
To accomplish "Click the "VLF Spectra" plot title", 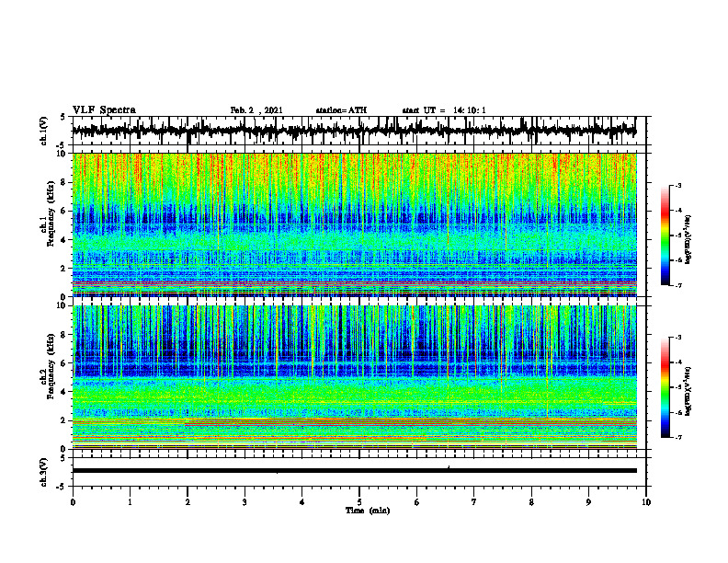I will (x=104, y=110).
